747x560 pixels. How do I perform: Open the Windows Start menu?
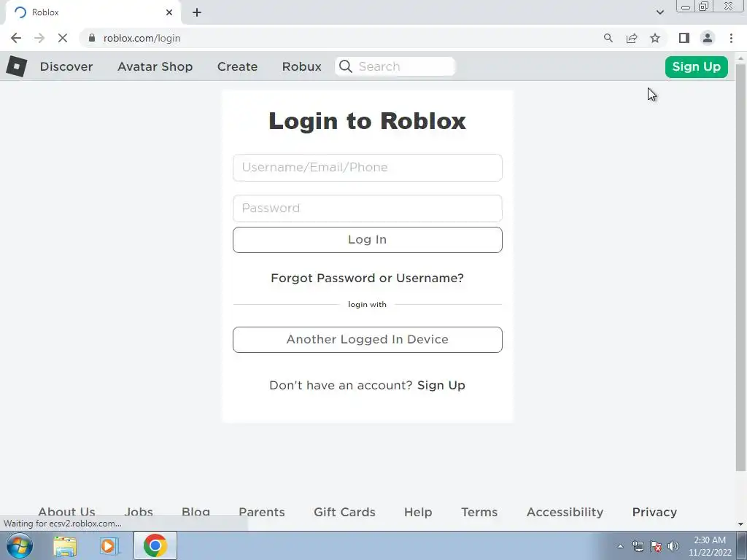[x=19, y=545]
